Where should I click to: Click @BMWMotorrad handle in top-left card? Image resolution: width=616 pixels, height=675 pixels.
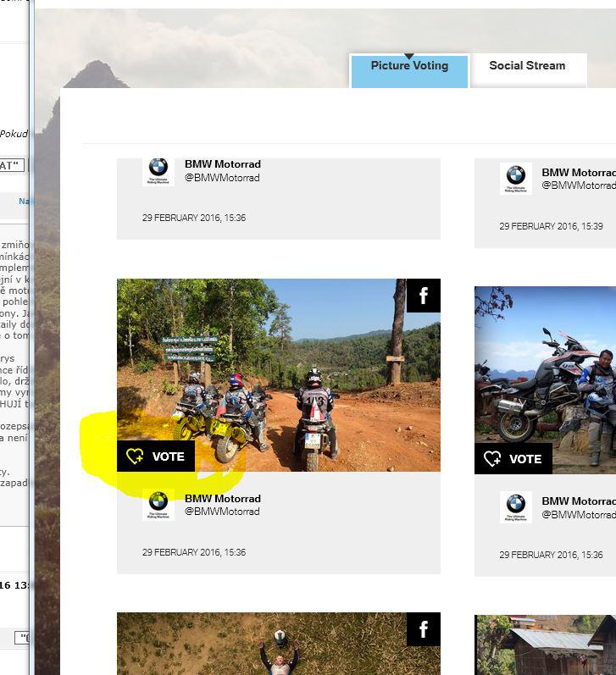pyautogui.click(x=222, y=178)
